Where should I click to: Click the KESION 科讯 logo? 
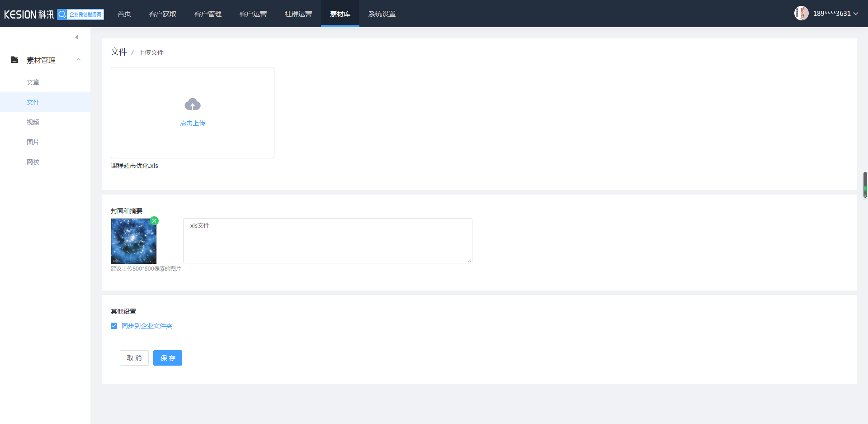(x=29, y=14)
